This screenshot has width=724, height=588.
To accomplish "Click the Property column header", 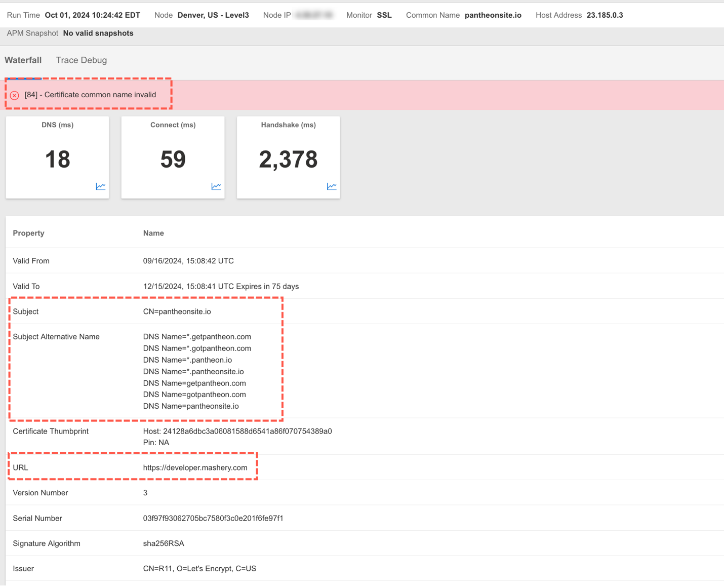I will pos(28,233).
